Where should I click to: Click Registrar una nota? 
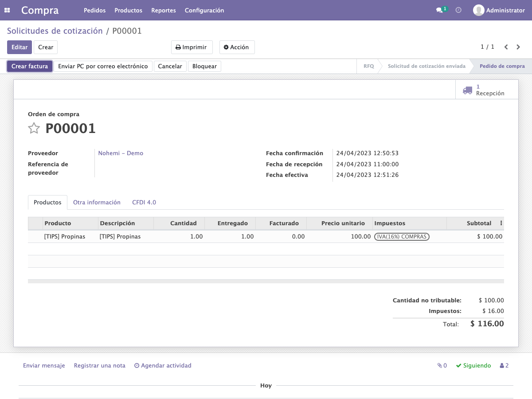click(x=100, y=366)
